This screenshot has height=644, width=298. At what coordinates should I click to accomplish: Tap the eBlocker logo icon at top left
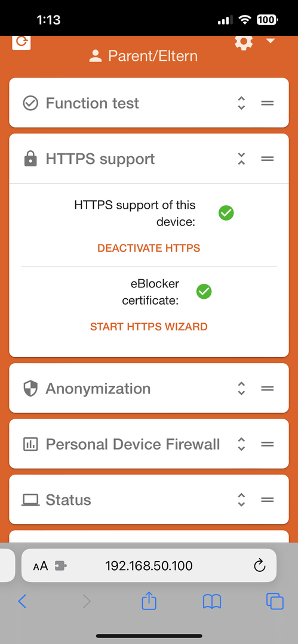[x=21, y=42]
